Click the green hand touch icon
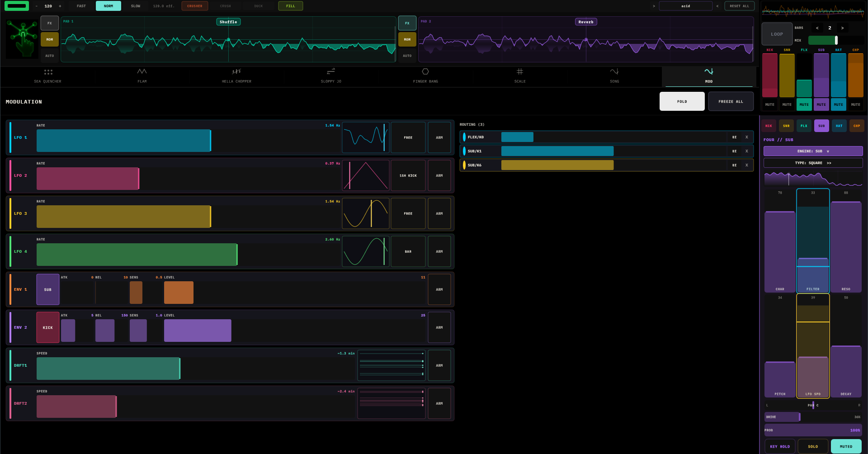This screenshot has width=868, height=454. (x=23, y=39)
